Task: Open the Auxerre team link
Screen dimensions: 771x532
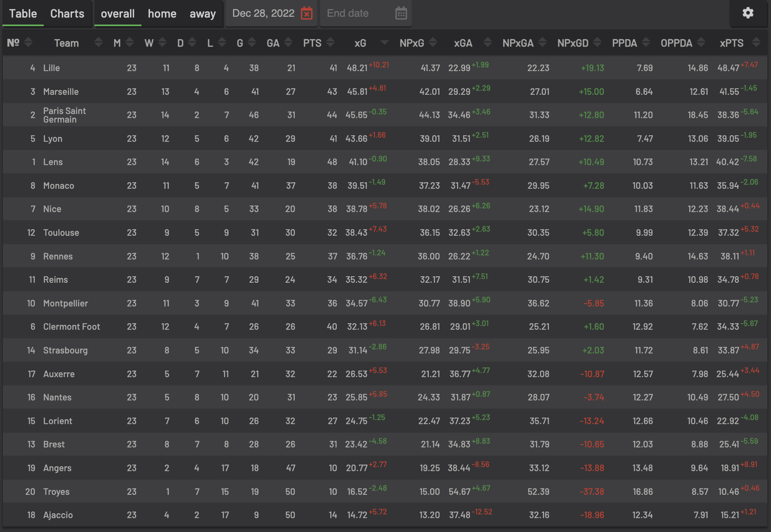Action: (59, 374)
